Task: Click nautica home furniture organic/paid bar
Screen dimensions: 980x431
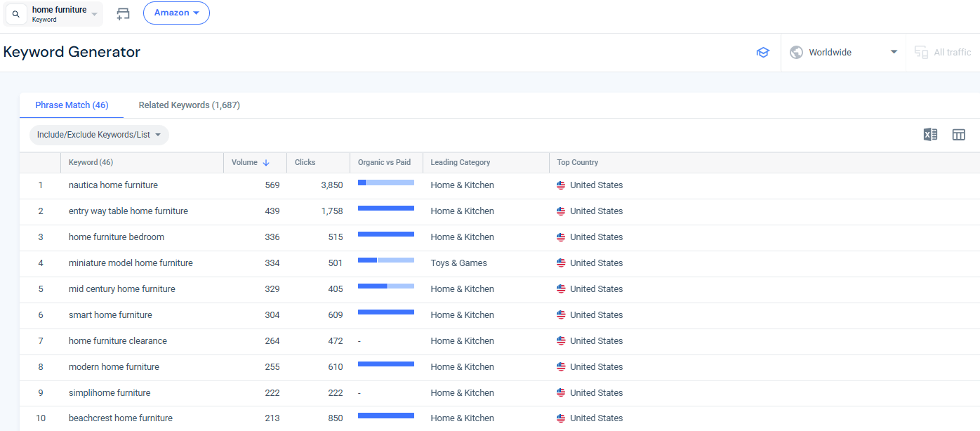Action: click(386, 183)
